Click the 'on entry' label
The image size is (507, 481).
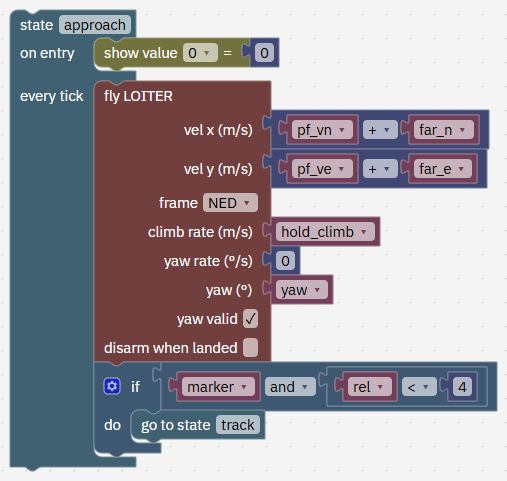click(47, 53)
